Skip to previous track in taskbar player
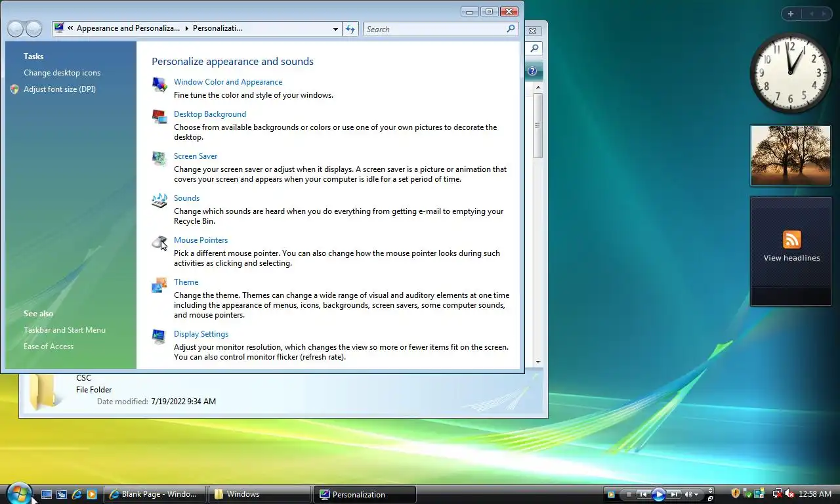Viewport: 840px width, 504px height. [644, 494]
